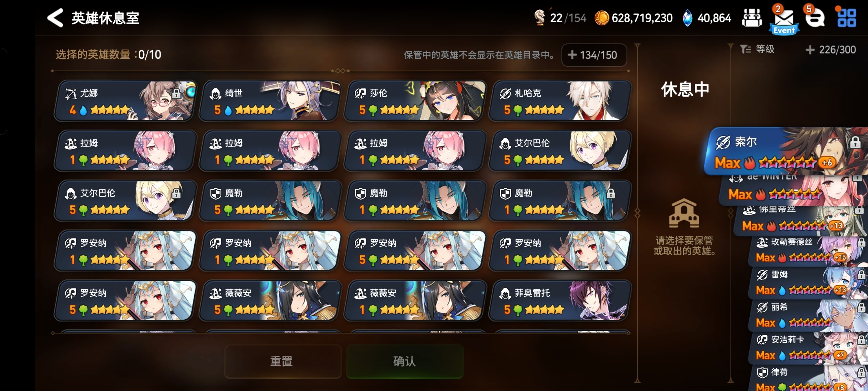868x391 pixels.
Task: Tap the gold coin currency icon
Action: 602,18
